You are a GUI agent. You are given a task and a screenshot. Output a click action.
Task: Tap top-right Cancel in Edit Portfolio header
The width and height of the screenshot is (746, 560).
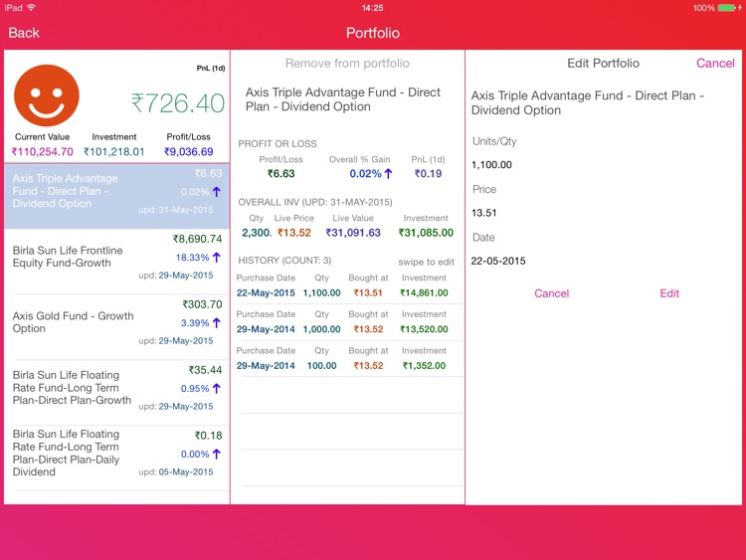point(715,64)
